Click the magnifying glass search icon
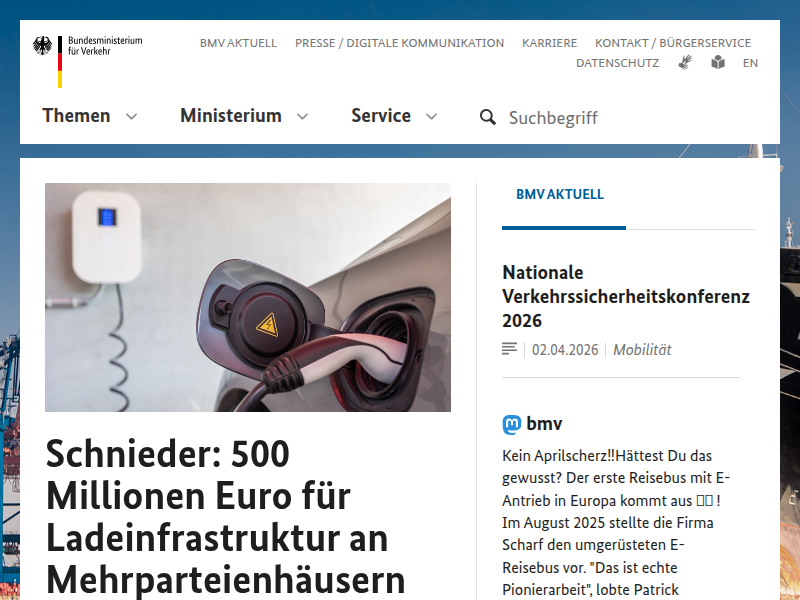The height and width of the screenshot is (600, 800). pos(488,117)
